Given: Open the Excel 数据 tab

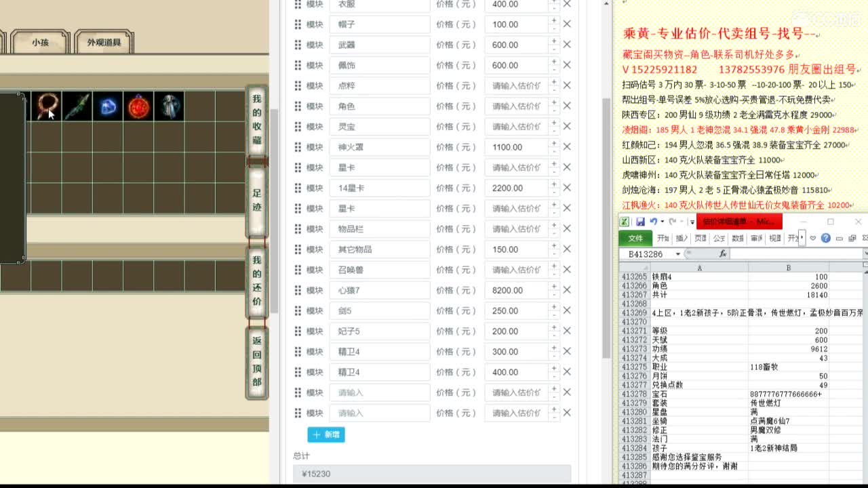Looking at the screenshot, I should point(737,238).
